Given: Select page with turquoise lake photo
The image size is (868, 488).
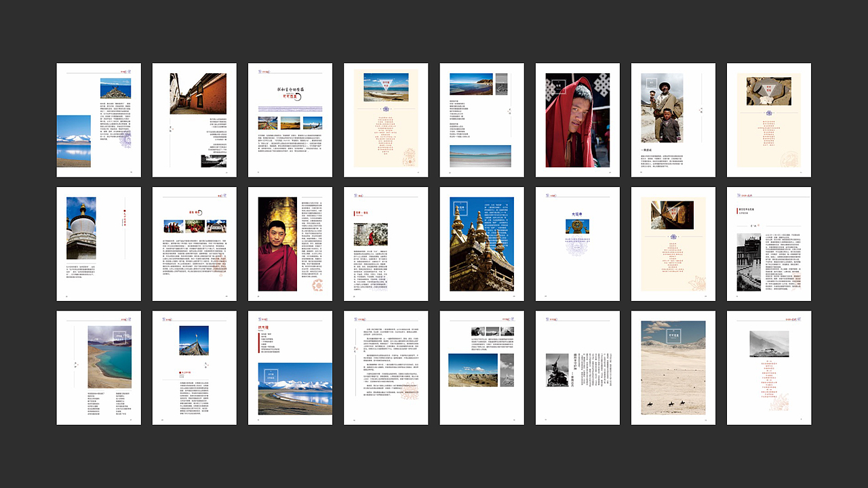Looking at the screenshot, I should (99, 368).
